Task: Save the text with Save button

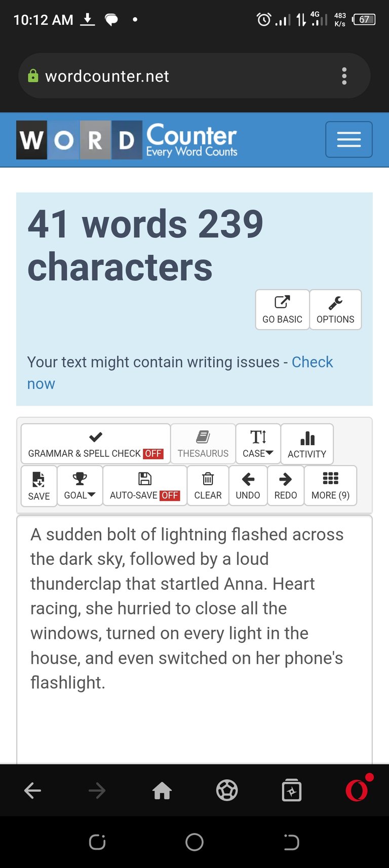Action: point(39,486)
